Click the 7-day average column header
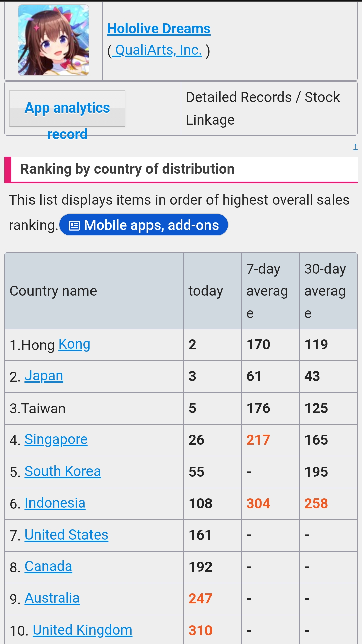 [270, 291]
